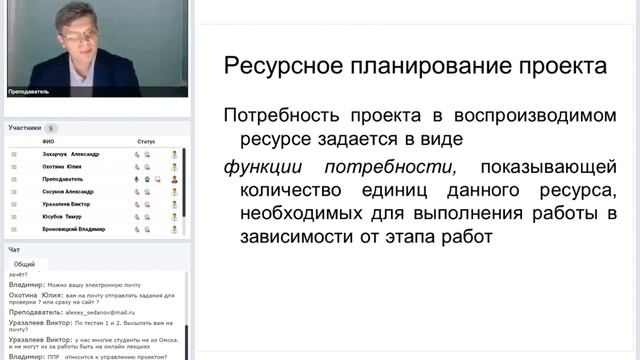Click the chat messages scrollbar
640x360 pixels.
[x=187, y=342]
